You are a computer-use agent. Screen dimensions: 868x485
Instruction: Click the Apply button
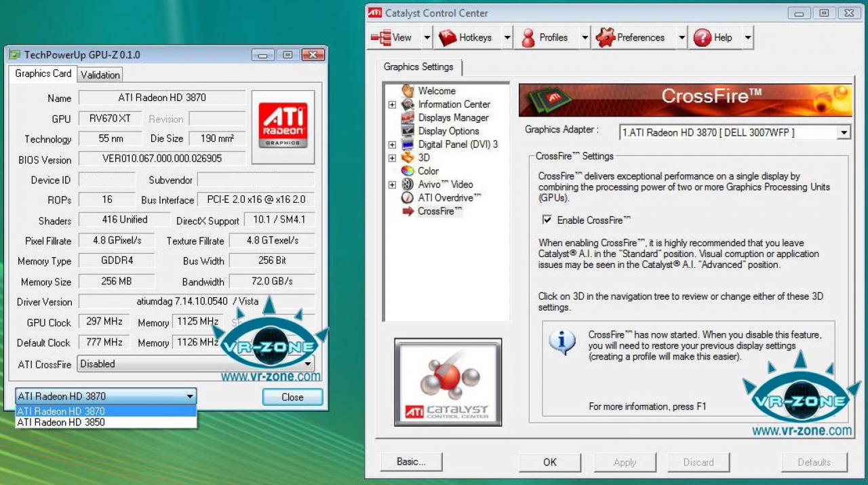tap(625, 462)
